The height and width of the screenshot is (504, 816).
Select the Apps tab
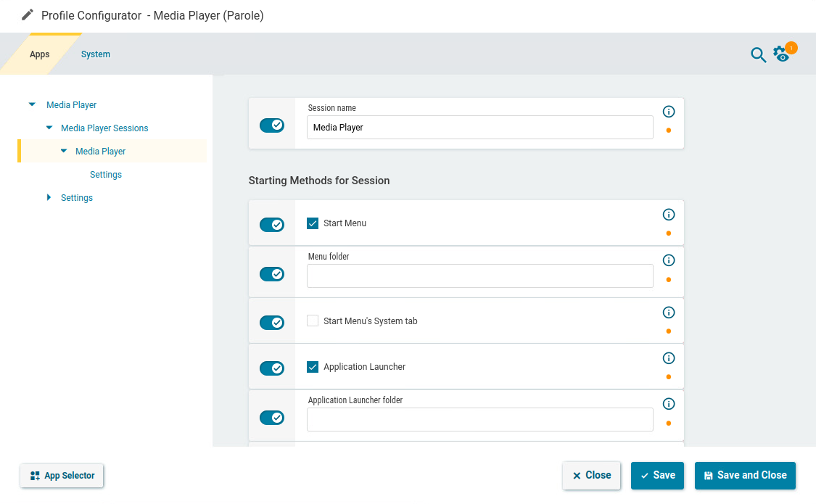tap(40, 54)
